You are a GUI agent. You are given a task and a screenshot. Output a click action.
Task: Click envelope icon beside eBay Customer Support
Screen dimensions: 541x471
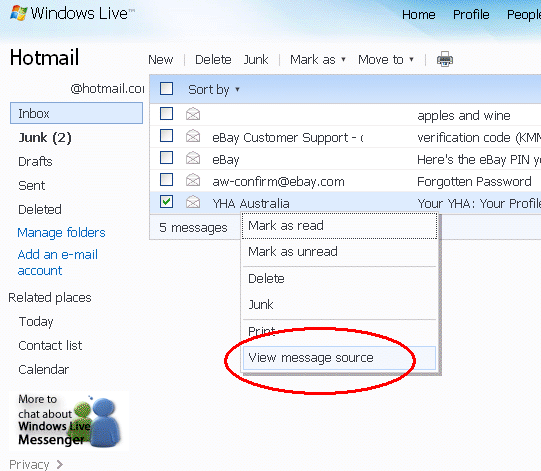(193, 136)
